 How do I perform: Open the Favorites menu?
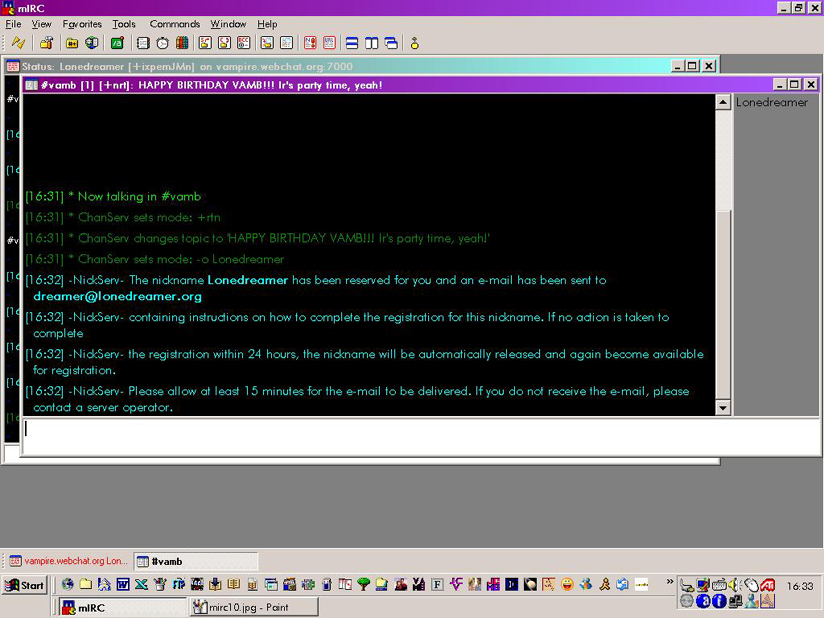click(82, 24)
